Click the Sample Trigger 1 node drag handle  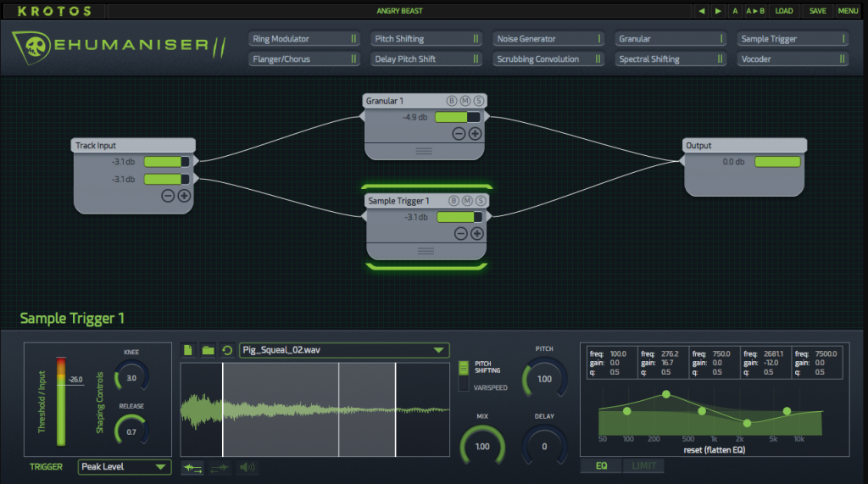[x=426, y=251]
